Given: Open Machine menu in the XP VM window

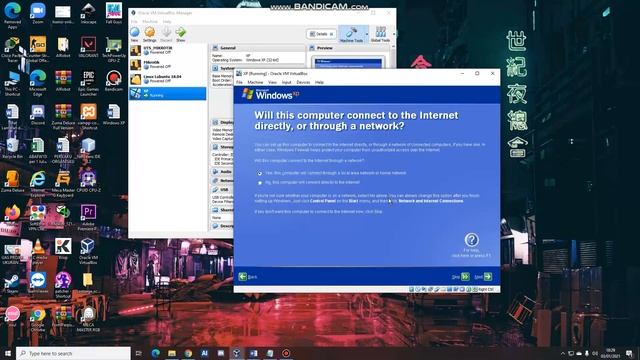Looking at the screenshot, I should (255, 82).
